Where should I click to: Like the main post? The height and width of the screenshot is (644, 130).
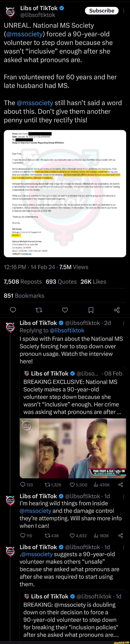pyautogui.click(x=65, y=310)
